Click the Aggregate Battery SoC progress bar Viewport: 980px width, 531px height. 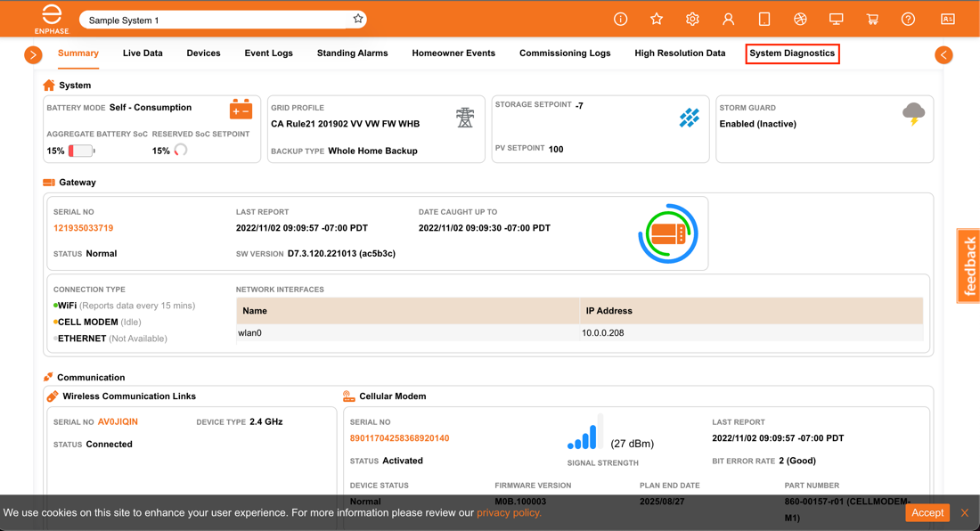point(78,151)
